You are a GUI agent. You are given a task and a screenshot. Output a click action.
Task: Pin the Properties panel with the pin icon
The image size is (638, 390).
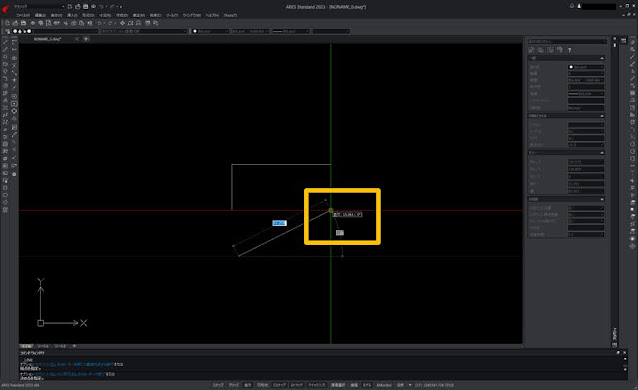615,45
